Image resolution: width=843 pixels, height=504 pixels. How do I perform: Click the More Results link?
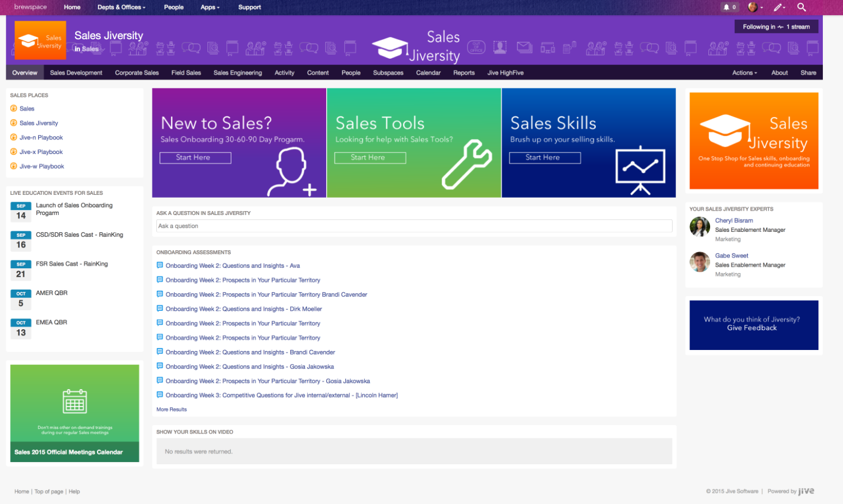click(172, 409)
